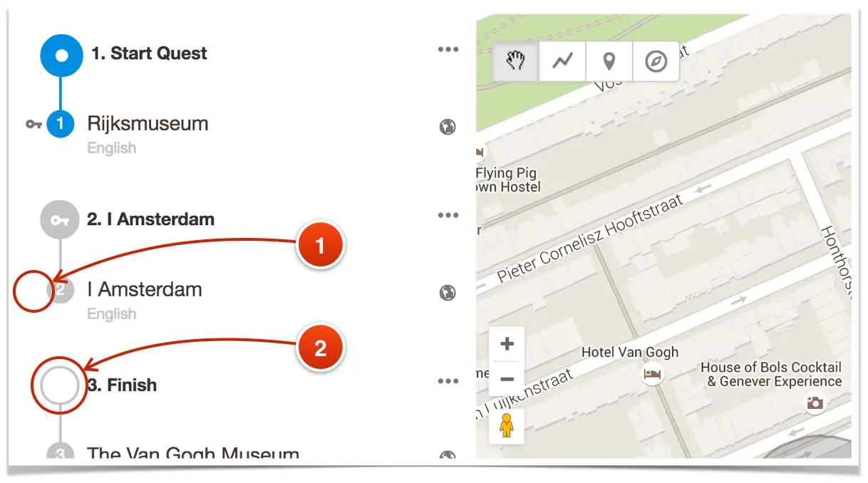Viewport: 868px width, 483px height.
Task: Toggle the empty Finish stage circle
Action: (60, 385)
